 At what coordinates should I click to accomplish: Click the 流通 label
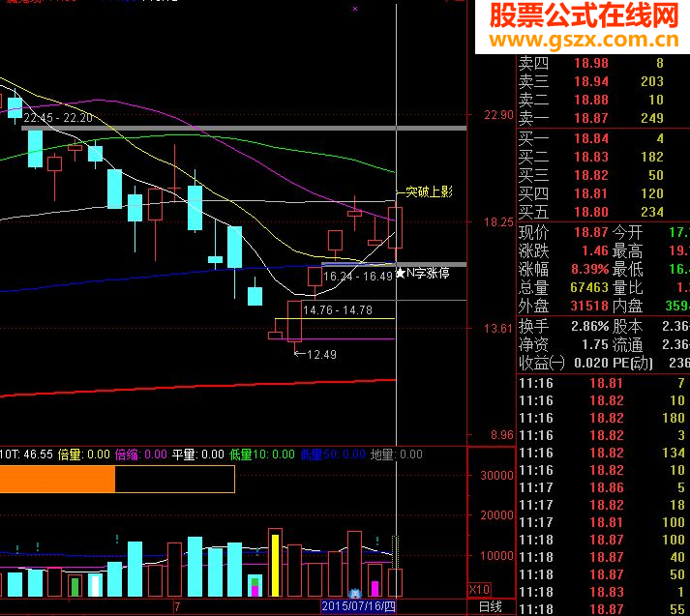tap(627, 344)
